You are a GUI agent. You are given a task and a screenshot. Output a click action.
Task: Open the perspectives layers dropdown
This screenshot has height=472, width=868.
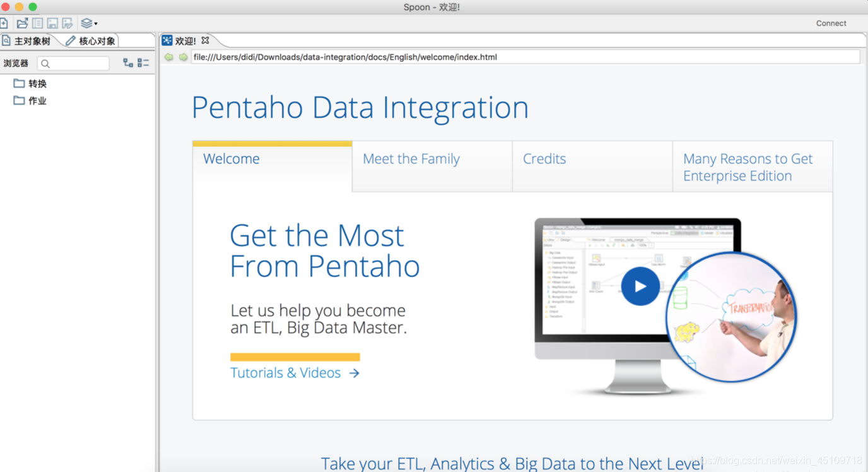pos(89,23)
